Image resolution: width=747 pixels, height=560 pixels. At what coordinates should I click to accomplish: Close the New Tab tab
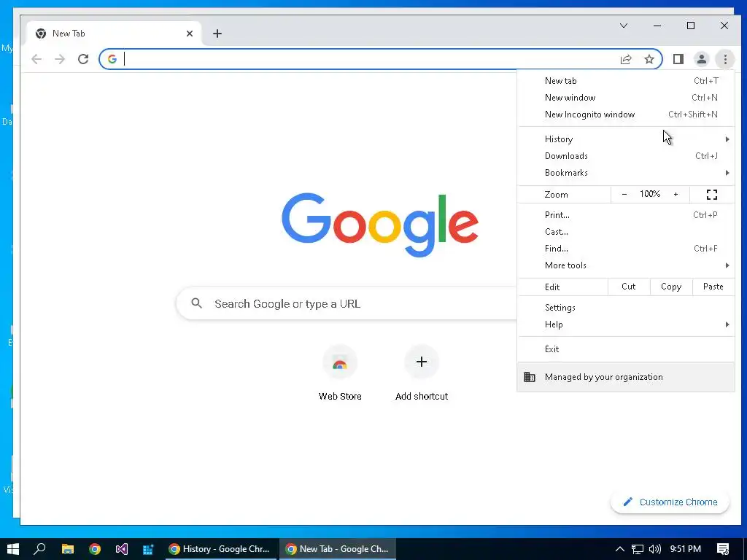pyautogui.click(x=190, y=34)
